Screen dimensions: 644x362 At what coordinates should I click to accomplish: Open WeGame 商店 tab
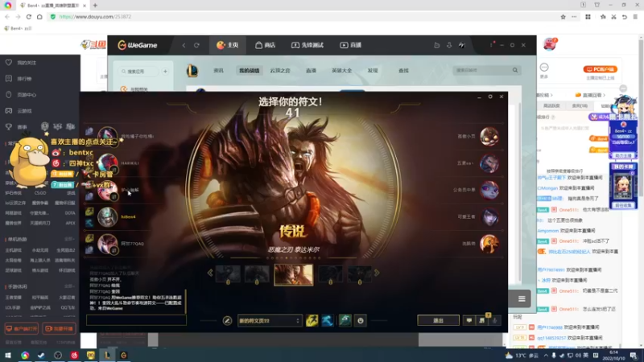tap(266, 45)
